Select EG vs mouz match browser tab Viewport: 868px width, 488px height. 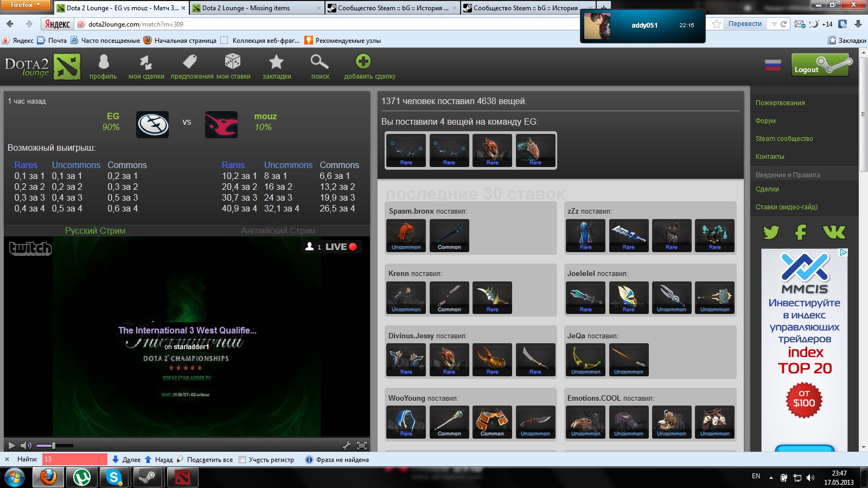[120, 8]
